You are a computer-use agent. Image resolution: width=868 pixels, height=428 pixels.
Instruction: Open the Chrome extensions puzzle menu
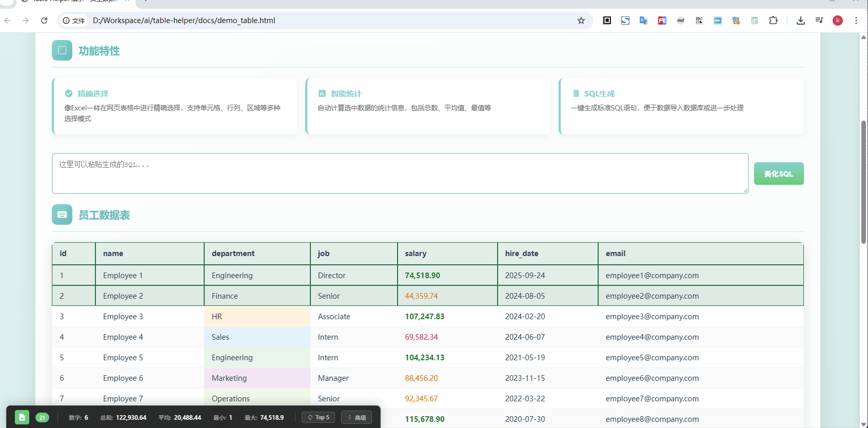point(773,21)
